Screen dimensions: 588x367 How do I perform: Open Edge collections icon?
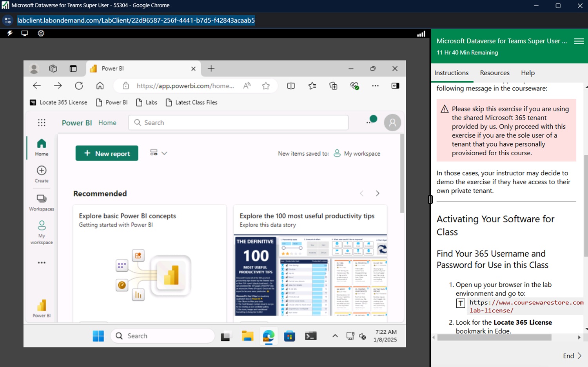click(x=333, y=85)
